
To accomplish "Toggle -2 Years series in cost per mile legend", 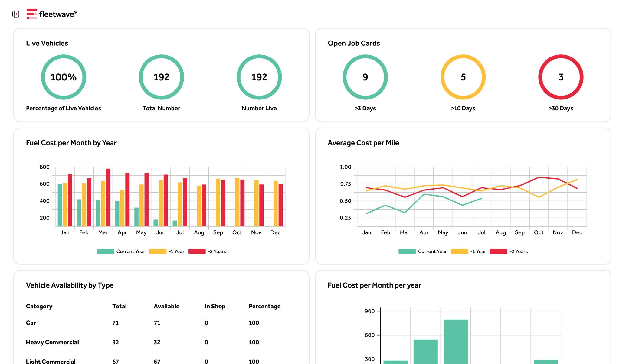I will coord(509,251).
